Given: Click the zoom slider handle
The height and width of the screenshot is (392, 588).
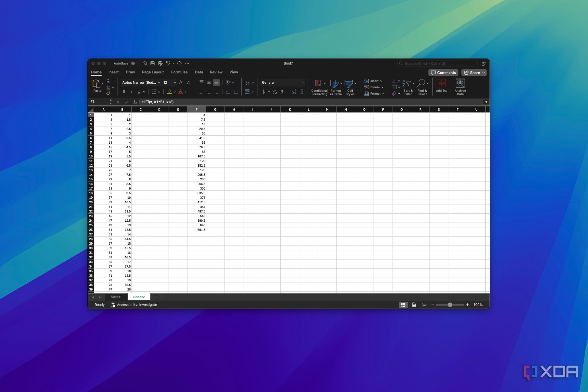Looking at the screenshot, I should pos(450,305).
